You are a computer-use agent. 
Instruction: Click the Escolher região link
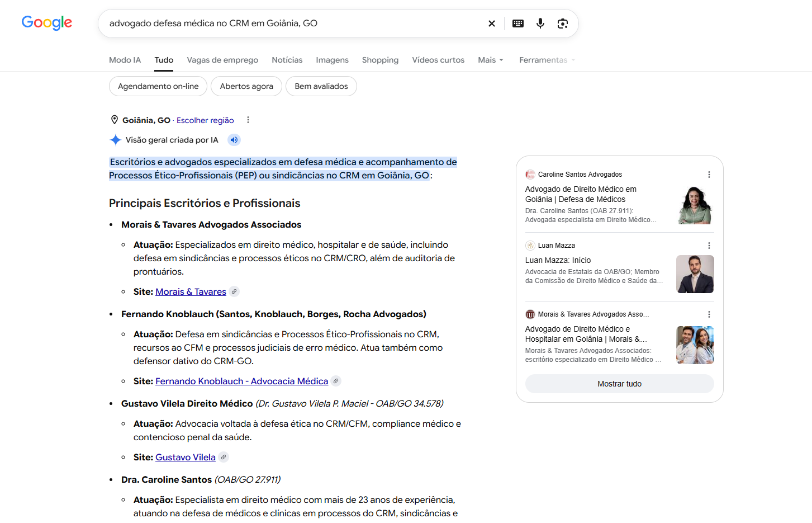pyautogui.click(x=205, y=120)
